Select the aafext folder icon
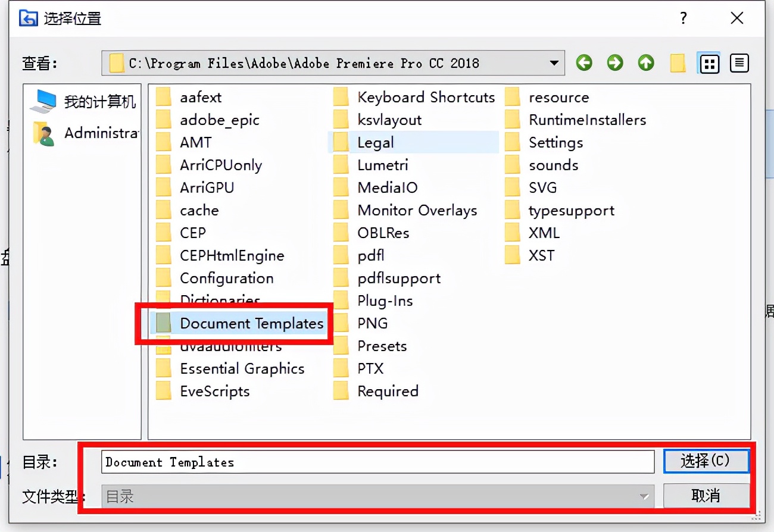 click(164, 97)
